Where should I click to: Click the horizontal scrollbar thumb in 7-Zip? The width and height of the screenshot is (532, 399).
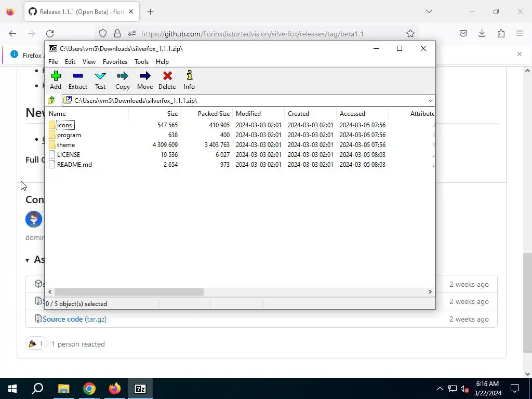tap(129, 292)
